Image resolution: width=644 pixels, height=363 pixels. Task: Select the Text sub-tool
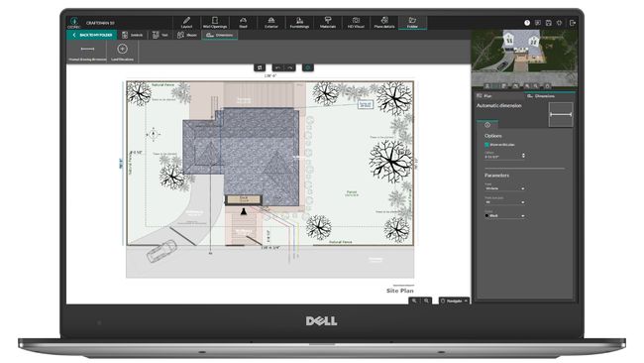[x=161, y=35]
